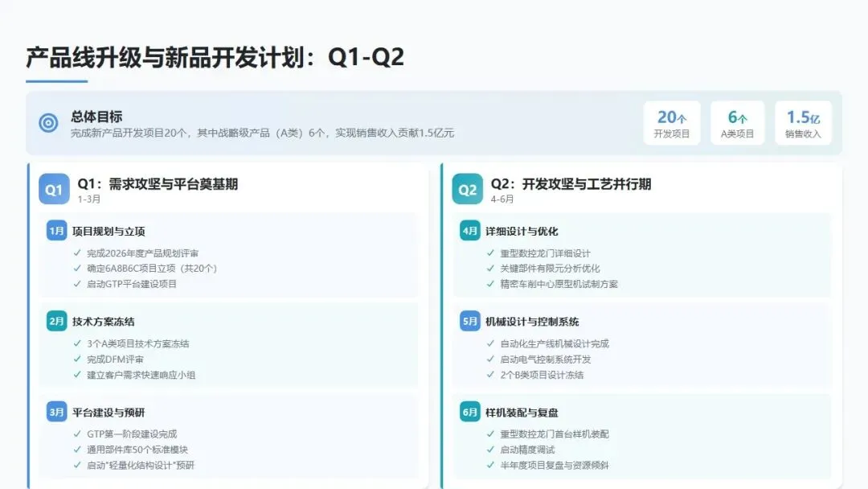Click the heading Q2：开发攻坚与工艺并行期

[571, 184]
